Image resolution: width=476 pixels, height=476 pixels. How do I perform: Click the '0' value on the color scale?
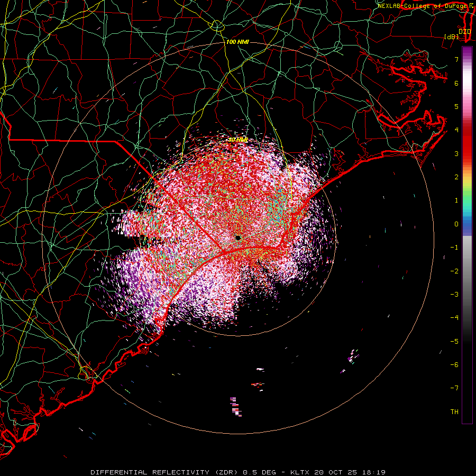456,224
